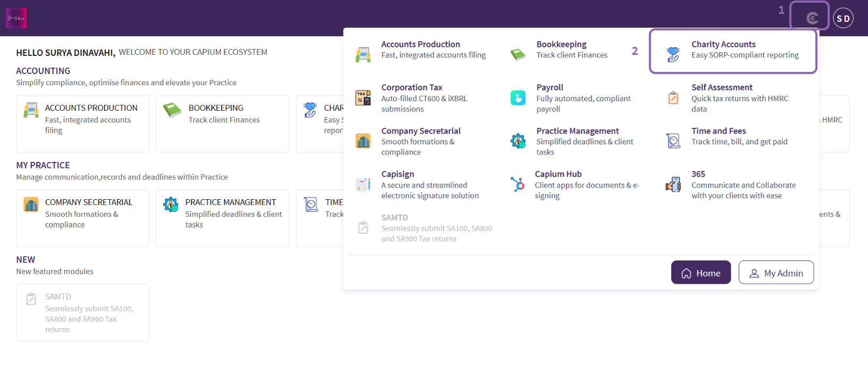Click Charity Accounts heart icon in menu

[673, 54]
